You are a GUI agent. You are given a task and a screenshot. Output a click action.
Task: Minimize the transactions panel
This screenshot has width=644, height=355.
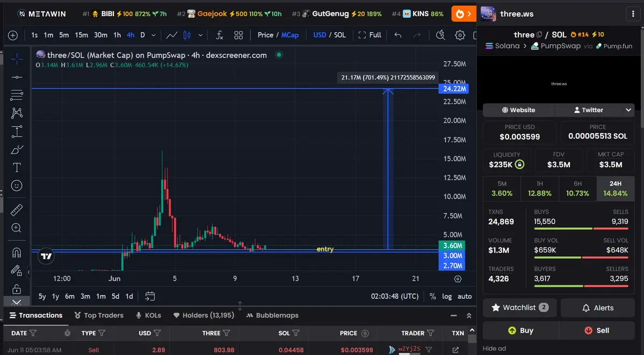pos(453,316)
